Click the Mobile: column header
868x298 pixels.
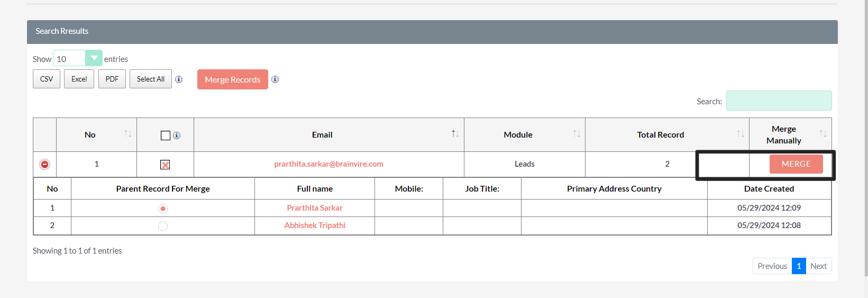(409, 189)
